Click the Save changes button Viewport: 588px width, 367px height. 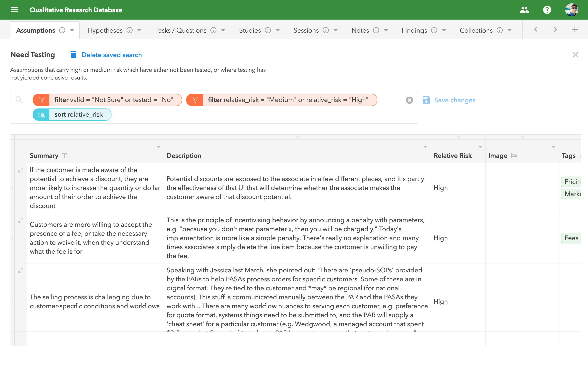[x=455, y=100]
